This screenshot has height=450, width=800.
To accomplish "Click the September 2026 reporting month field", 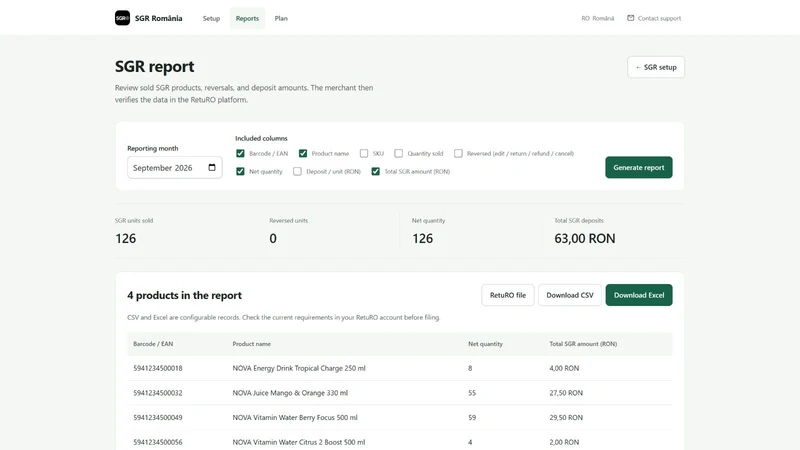I will click(x=174, y=167).
